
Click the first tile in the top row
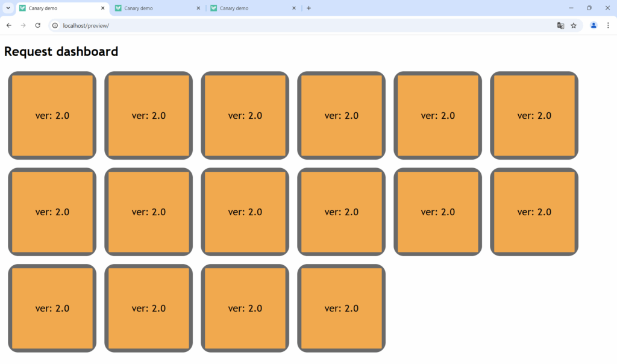(x=52, y=116)
